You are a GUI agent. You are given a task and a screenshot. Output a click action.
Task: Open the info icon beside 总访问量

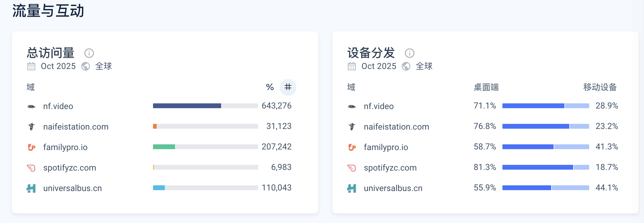89,53
